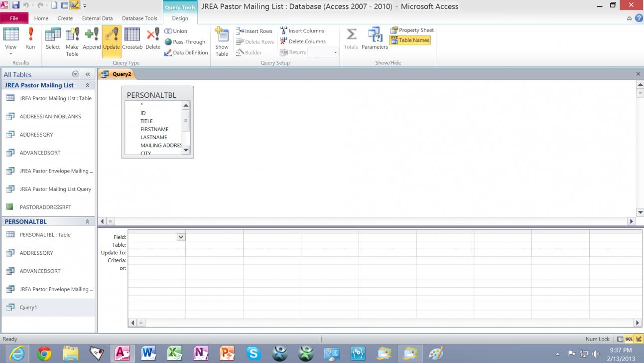This screenshot has width=644, height=363.
Task: Open PowerPoint from the taskbar
Action: 227,354
